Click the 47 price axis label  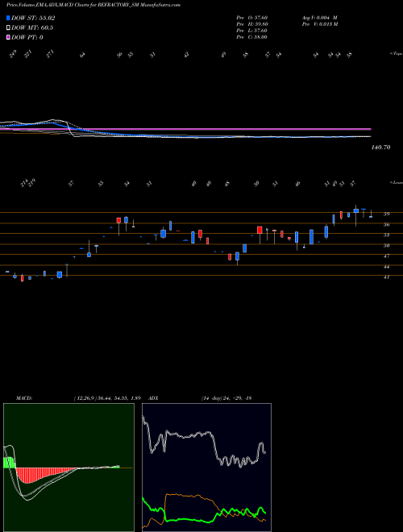pyautogui.click(x=386, y=256)
